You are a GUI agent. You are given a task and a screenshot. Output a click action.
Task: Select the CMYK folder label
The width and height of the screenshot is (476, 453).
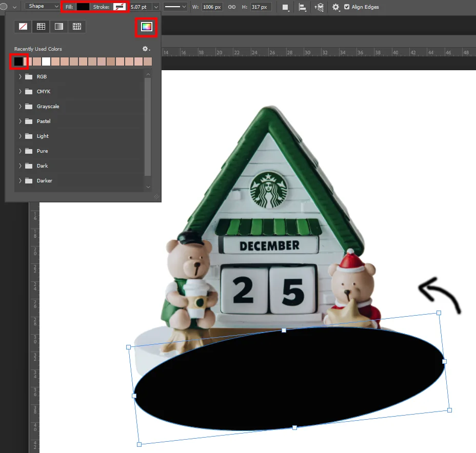click(44, 92)
